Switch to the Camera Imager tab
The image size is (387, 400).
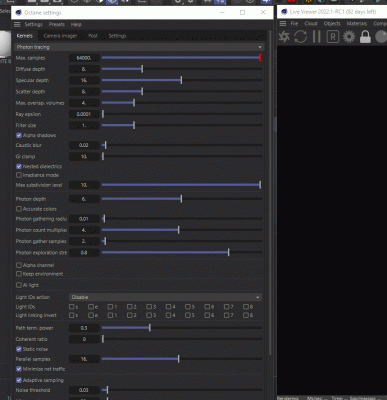(x=60, y=36)
